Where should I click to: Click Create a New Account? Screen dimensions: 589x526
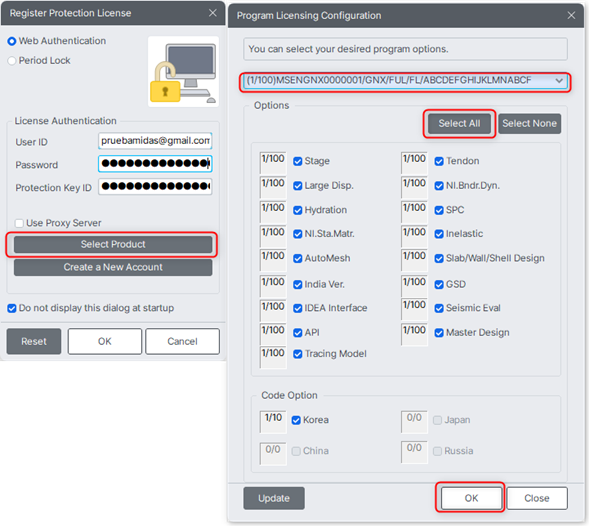(113, 267)
